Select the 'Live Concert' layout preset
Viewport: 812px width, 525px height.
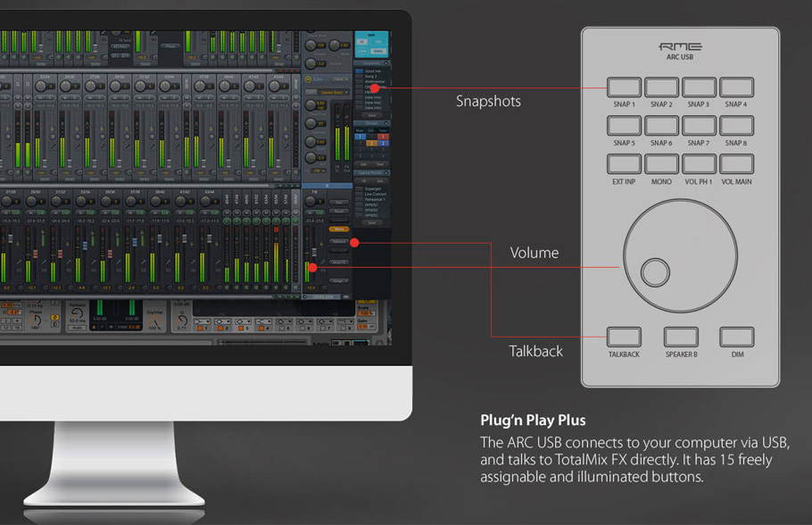pos(376,195)
